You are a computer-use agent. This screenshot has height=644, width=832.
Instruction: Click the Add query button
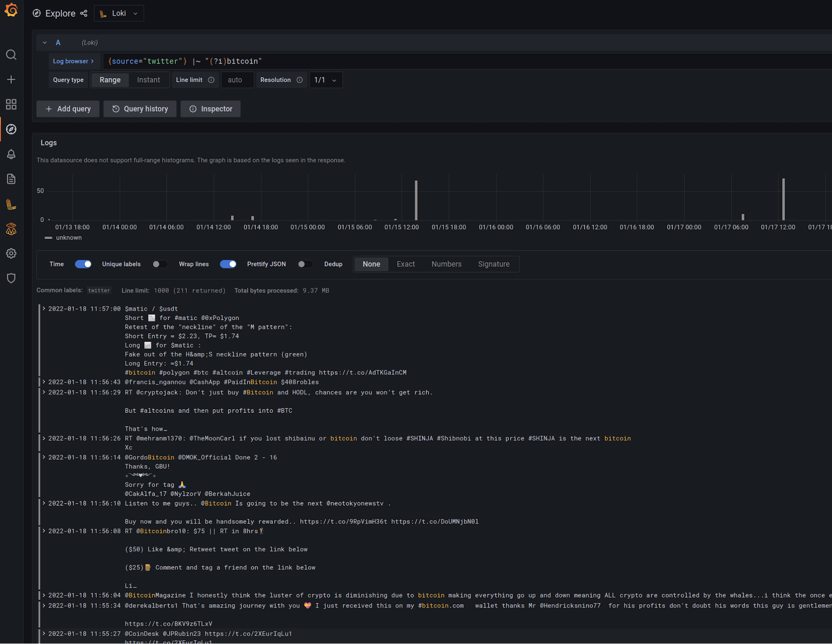click(x=68, y=109)
